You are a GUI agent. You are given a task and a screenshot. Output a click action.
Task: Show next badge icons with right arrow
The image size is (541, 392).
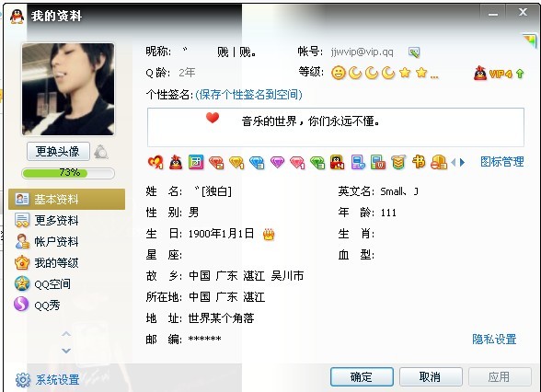coord(462,162)
